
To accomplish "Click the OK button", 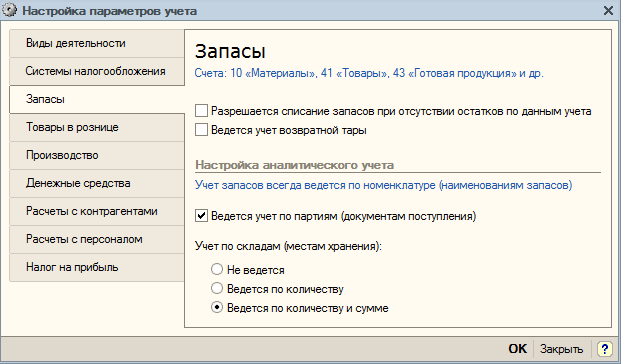I will point(517,349).
